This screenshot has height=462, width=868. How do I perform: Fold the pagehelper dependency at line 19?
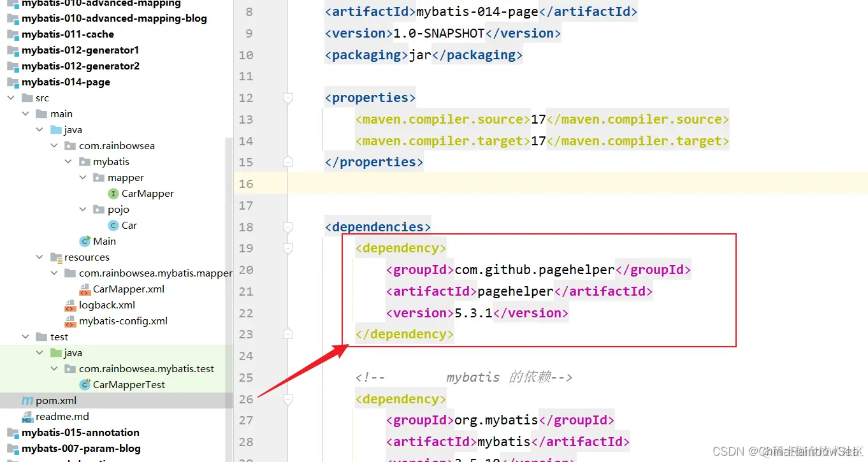288,249
